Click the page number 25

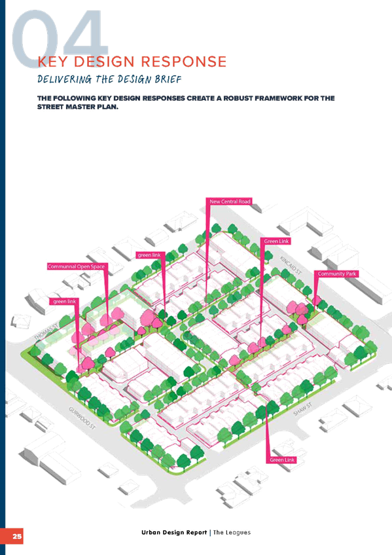(17, 536)
